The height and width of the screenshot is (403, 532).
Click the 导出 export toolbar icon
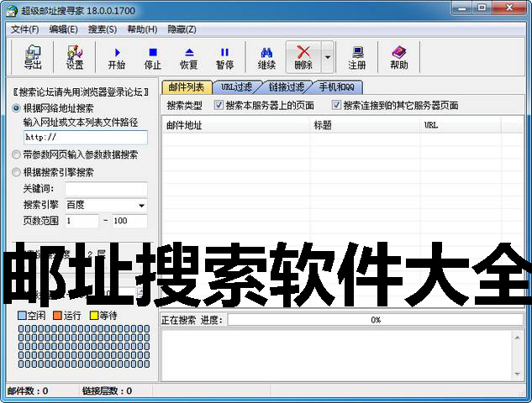tap(33, 57)
